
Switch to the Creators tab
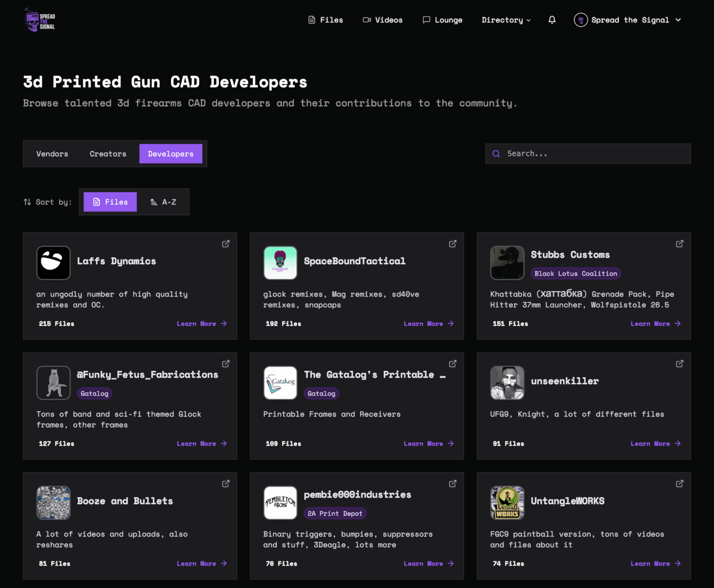[108, 154]
